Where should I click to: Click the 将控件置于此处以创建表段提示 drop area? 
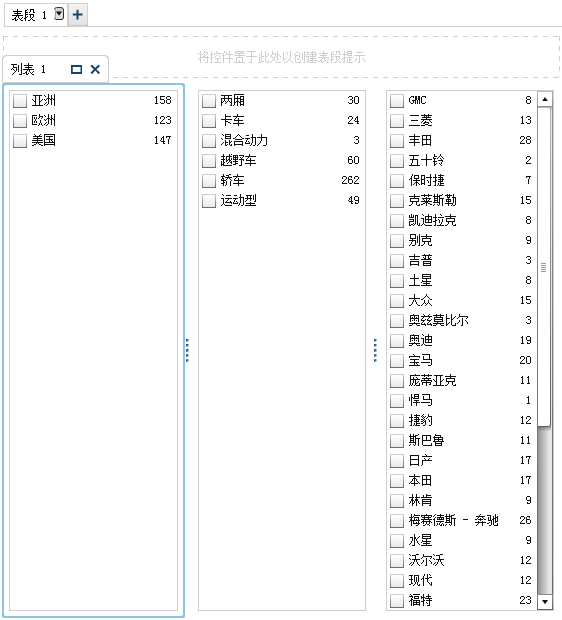coord(281,57)
